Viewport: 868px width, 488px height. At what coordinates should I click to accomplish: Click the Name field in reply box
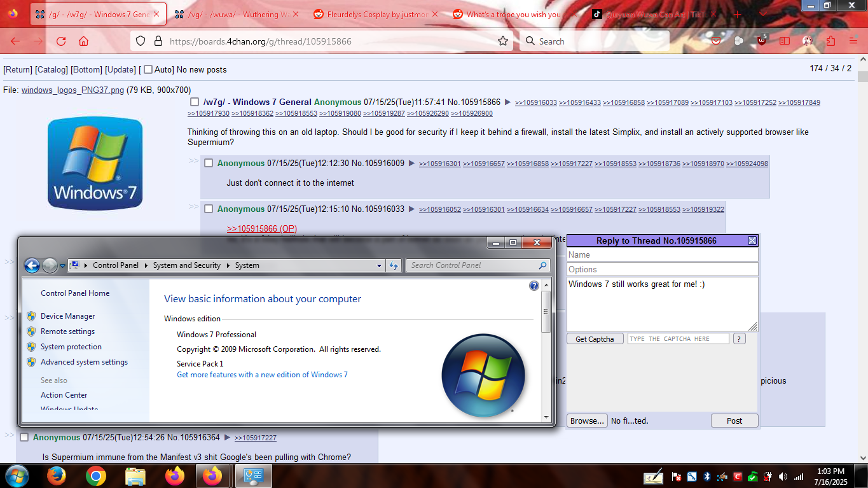click(663, 254)
